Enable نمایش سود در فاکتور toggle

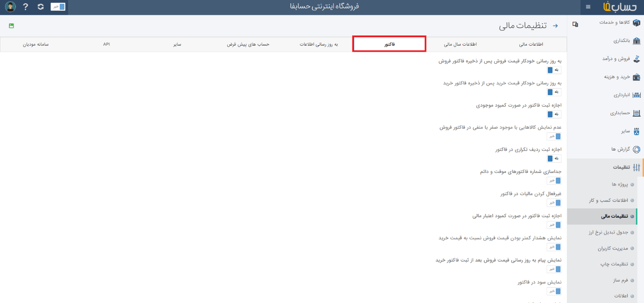pos(554,291)
